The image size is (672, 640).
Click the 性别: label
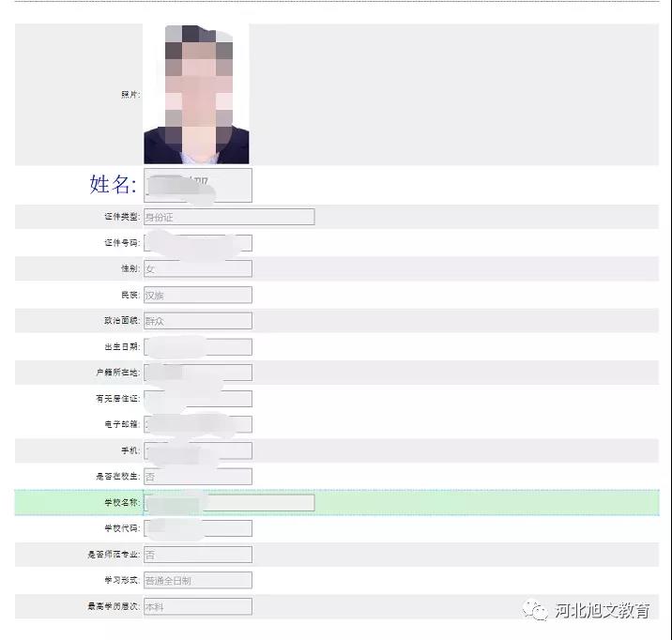pos(130,268)
